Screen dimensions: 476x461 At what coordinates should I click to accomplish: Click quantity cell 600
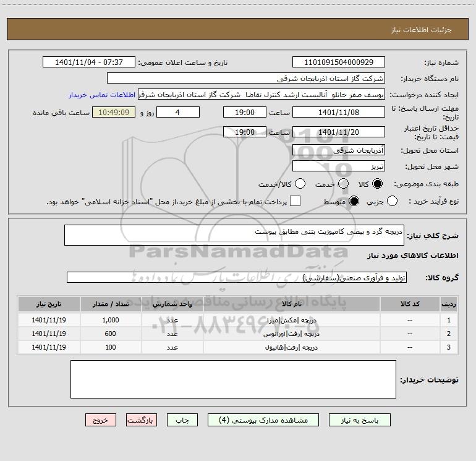111,334
